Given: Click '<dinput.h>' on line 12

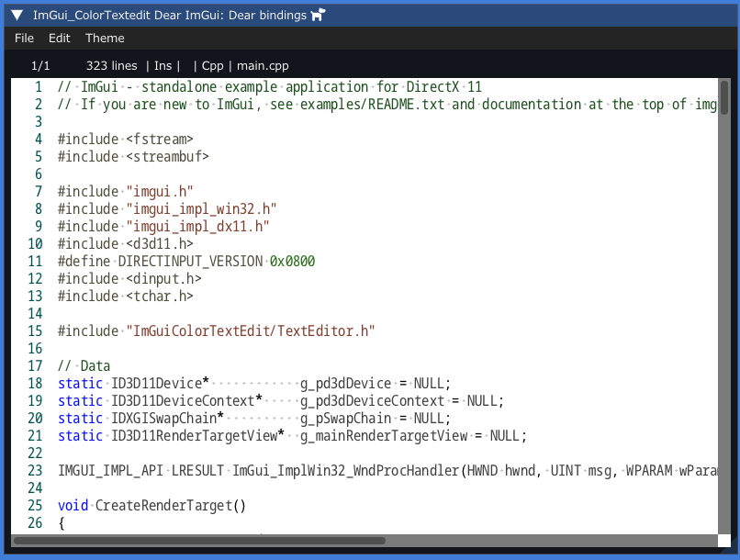Looking at the screenshot, I should (x=163, y=279).
